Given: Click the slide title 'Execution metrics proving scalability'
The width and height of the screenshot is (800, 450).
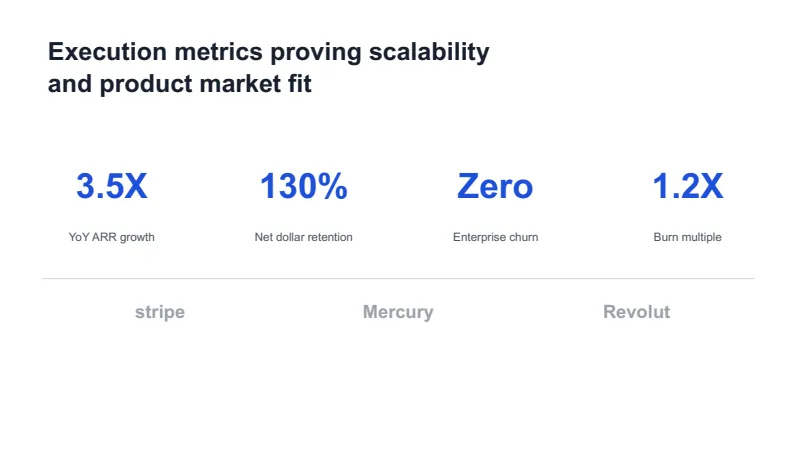Looking at the screenshot, I should pyautogui.click(x=268, y=52).
